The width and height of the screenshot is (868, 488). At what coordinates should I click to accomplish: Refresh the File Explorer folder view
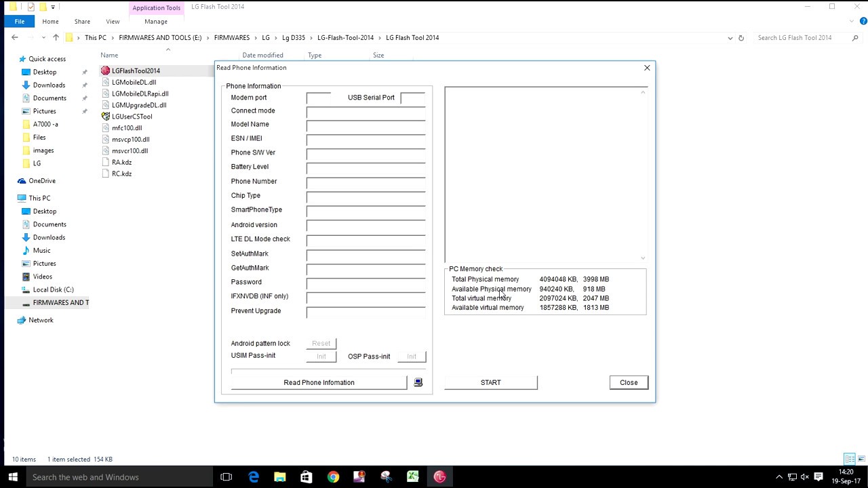point(741,38)
